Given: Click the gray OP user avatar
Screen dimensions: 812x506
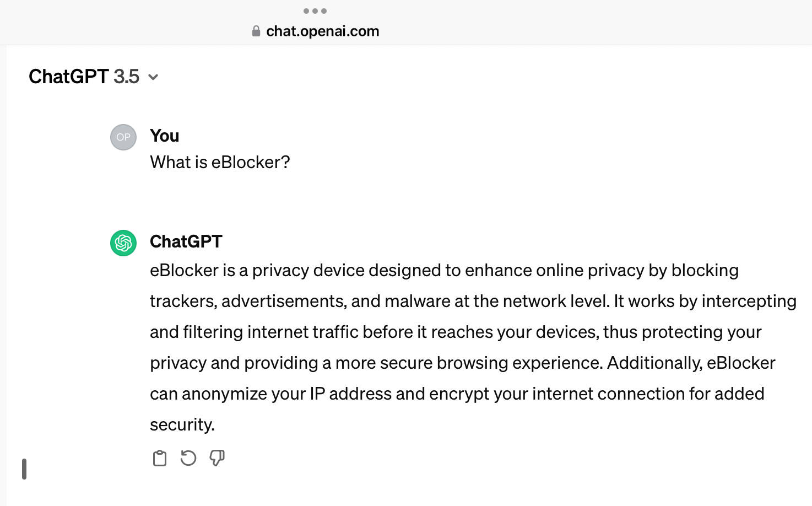Looking at the screenshot, I should tap(123, 137).
